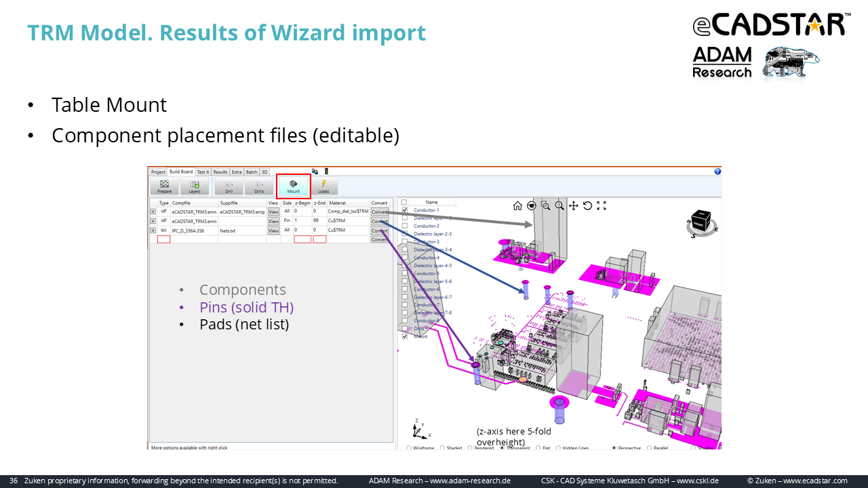Click empty z-Begin input in new row

click(x=302, y=240)
